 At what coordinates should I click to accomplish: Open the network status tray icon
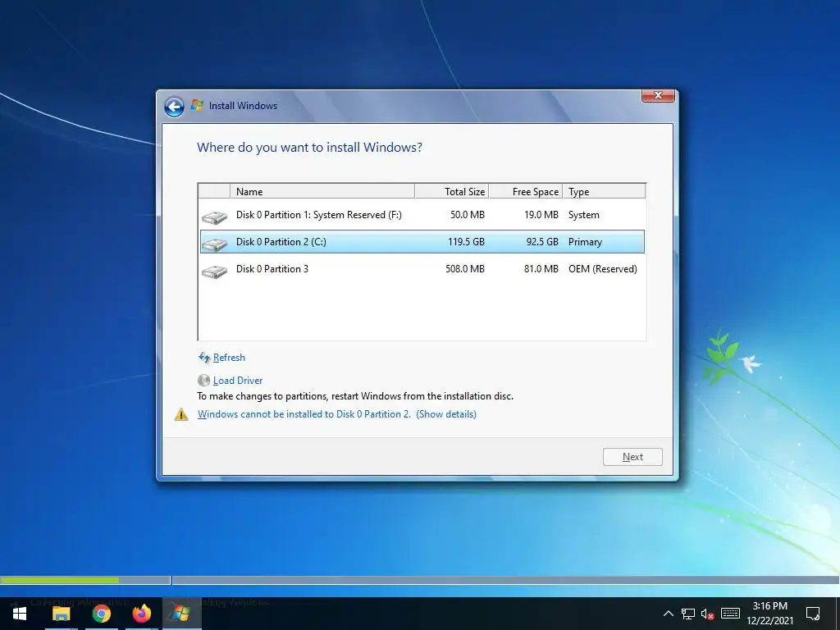[x=688, y=614]
